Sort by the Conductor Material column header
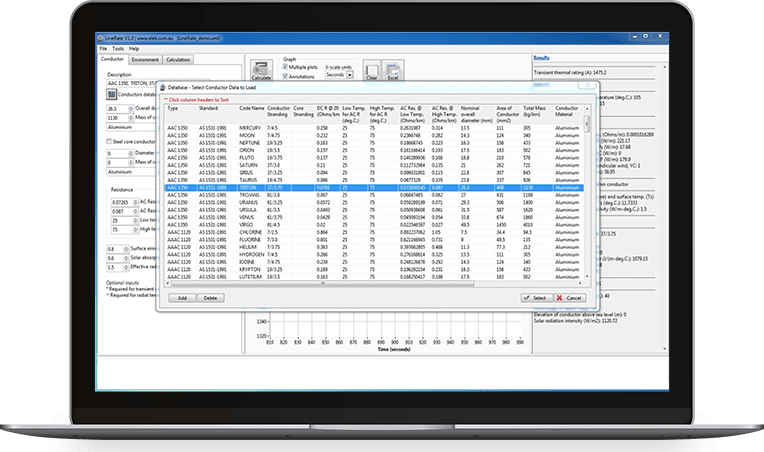The image size is (764, 452). click(567, 114)
